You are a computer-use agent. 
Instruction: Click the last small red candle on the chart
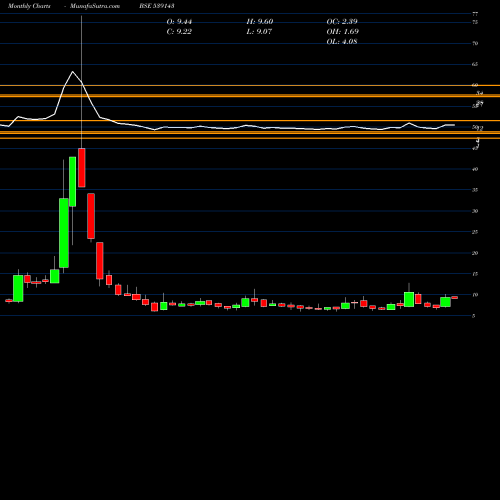454,297
